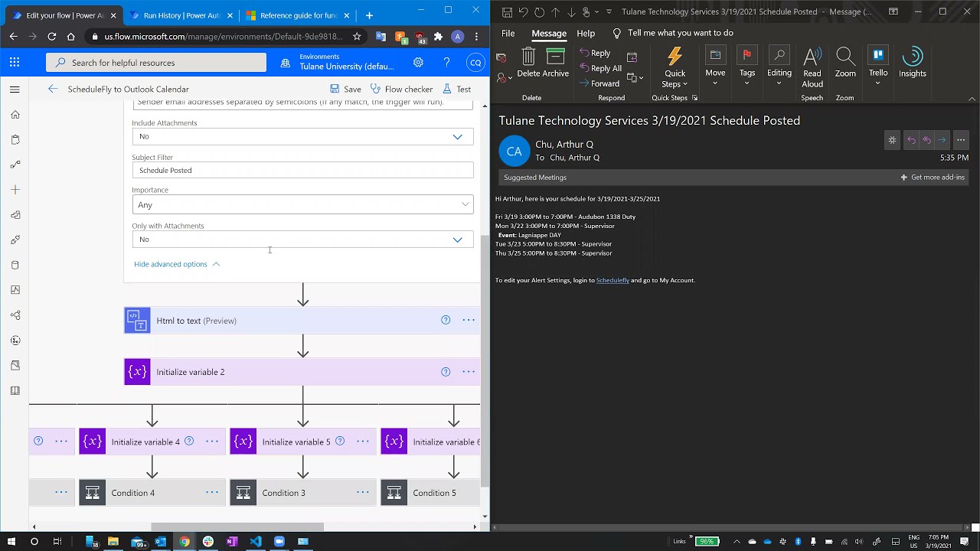Image resolution: width=980 pixels, height=551 pixels.
Task: Open more options for Initialize variable 2
Action: pyautogui.click(x=469, y=372)
